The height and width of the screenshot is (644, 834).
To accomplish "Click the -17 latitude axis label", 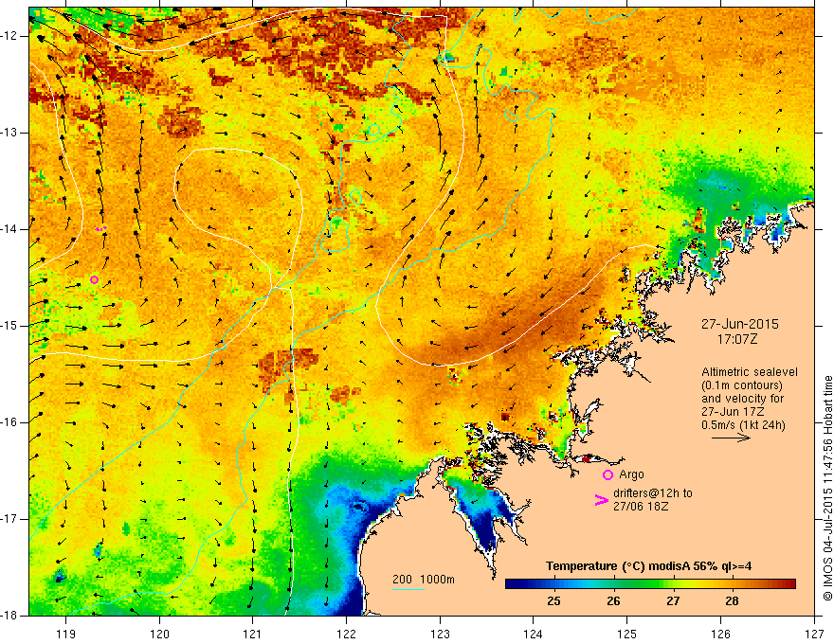I will [9, 519].
